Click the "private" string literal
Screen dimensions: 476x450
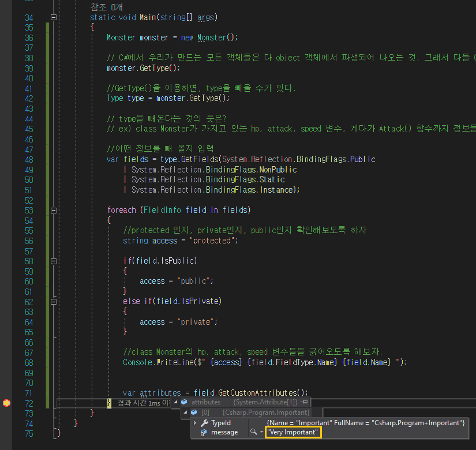click(x=196, y=322)
